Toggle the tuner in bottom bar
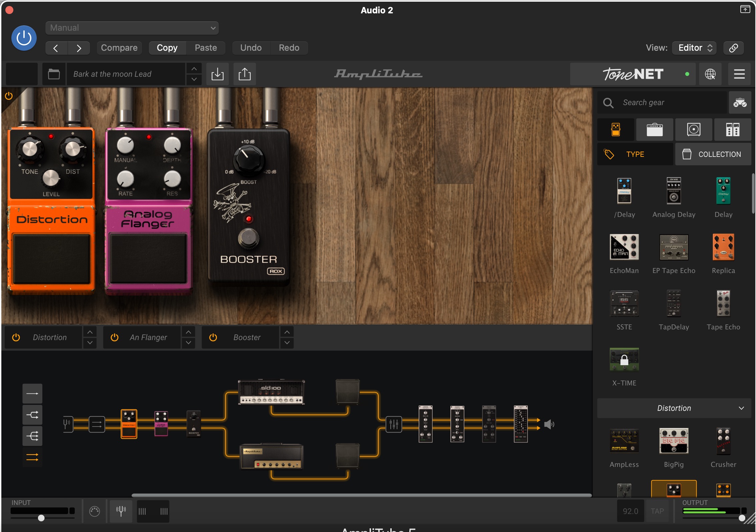Viewport: 756px width, 532px height. pos(121,511)
